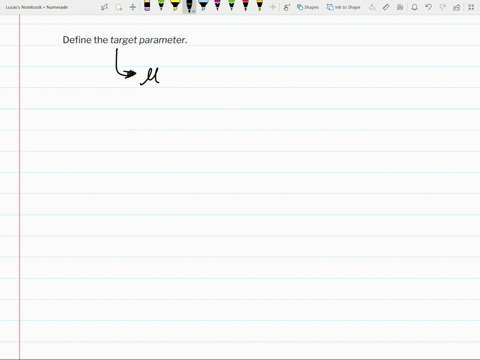
Task: Show the Ruler tool
Action: tap(386, 7)
